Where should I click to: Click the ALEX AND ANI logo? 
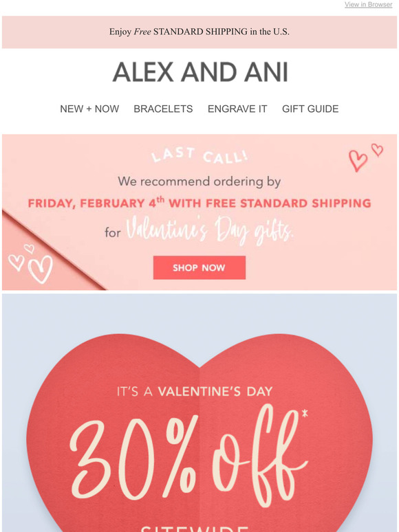pyautogui.click(x=200, y=72)
